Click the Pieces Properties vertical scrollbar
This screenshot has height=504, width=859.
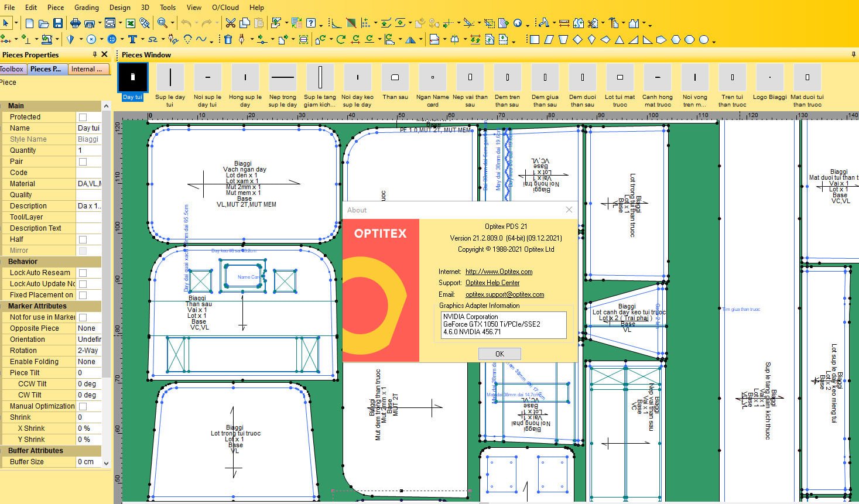pos(106,284)
